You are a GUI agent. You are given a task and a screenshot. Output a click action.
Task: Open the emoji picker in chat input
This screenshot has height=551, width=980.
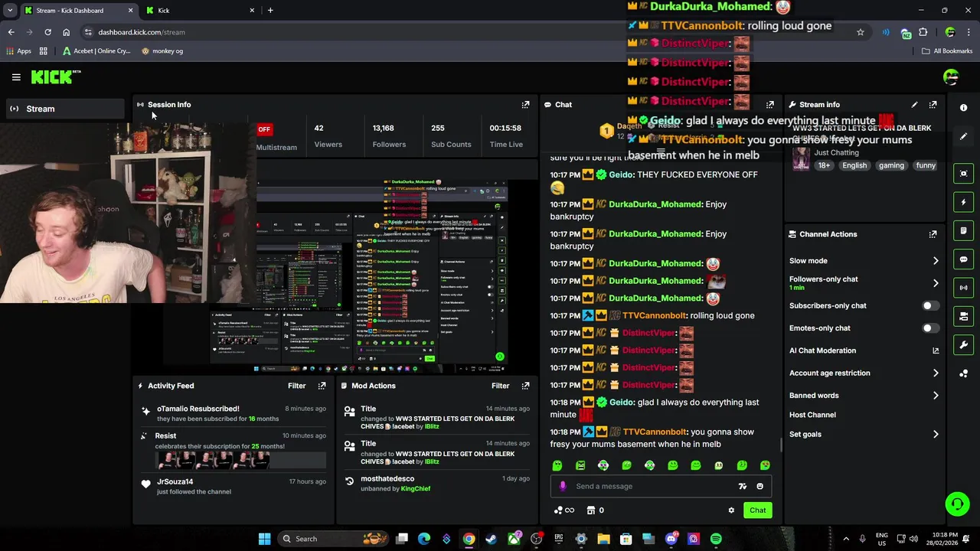[x=759, y=486]
